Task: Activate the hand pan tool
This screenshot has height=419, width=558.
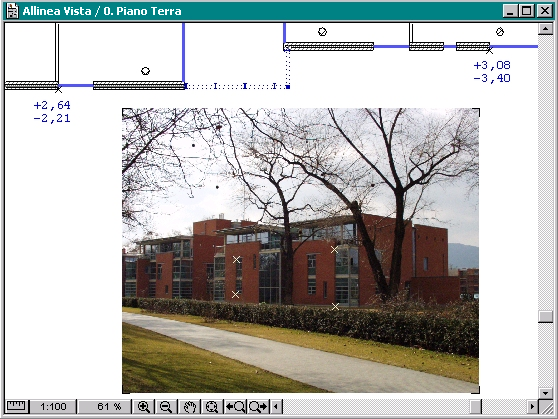Action: coord(190,407)
